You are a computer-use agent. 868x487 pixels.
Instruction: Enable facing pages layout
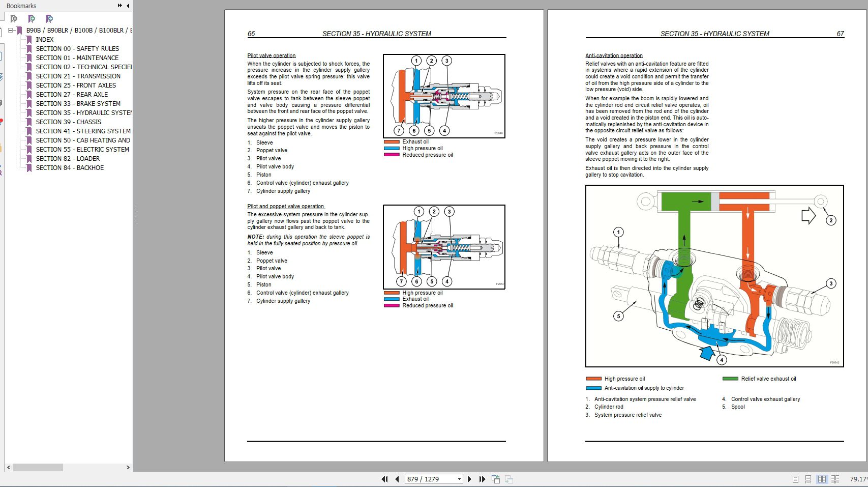click(x=823, y=479)
